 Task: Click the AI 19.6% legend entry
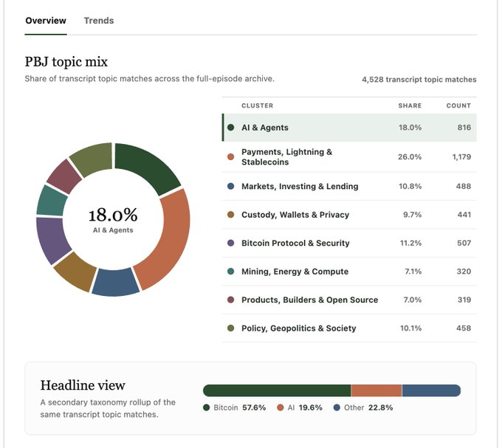click(x=300, y=407)
